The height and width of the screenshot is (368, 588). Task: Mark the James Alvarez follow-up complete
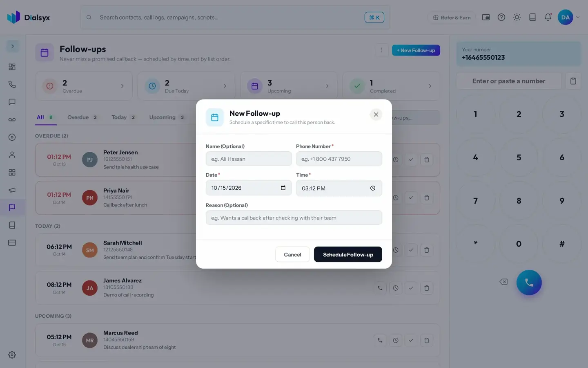click(x=411, y=288)
